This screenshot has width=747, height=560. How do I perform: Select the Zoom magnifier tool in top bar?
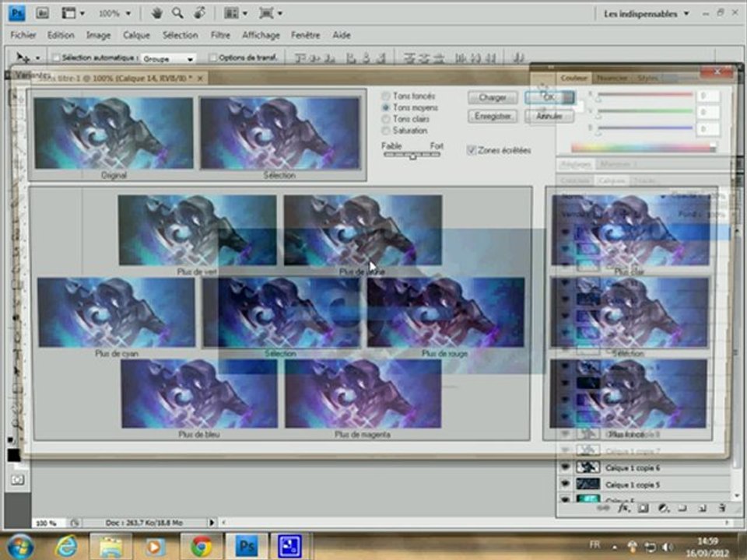pyautogui.click(x=177, y=13)
